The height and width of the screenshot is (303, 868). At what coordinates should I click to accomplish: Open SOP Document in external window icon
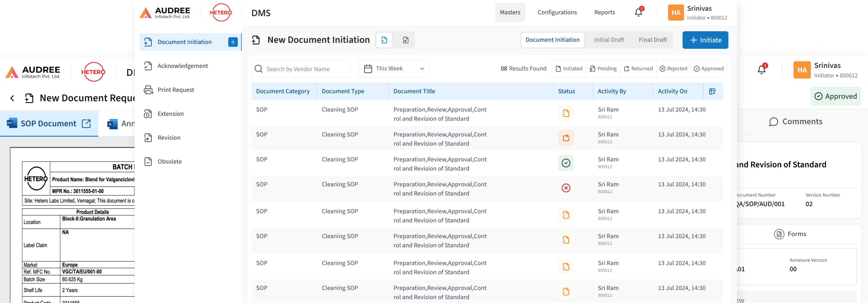86,124
